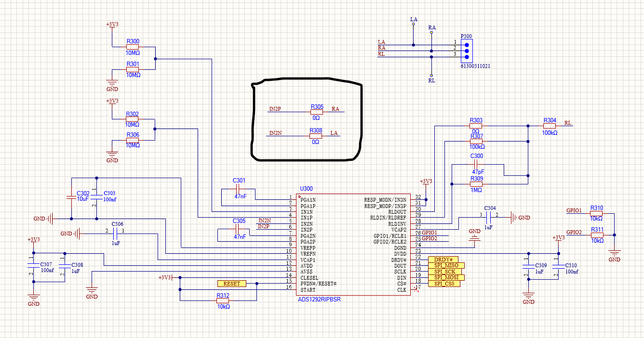Select the RESP_MODN/IN3N pin name
This screenshot has height=338, width=644.
pos(385,200)
